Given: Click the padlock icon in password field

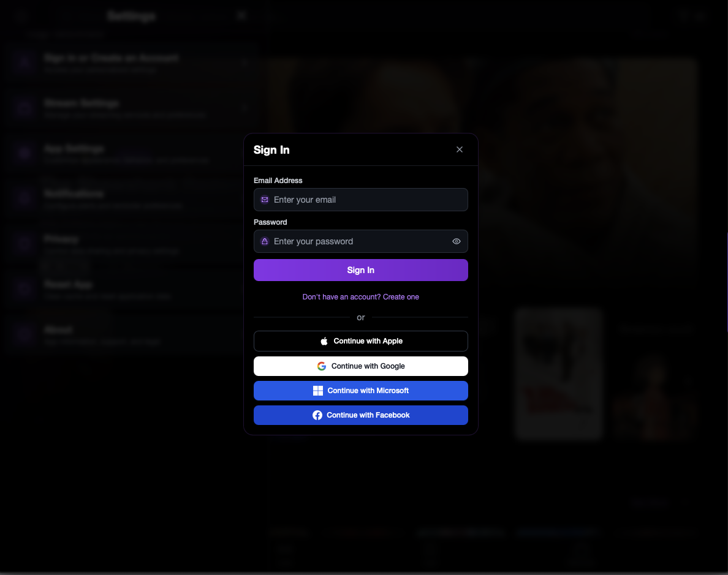Looking at the screenshot, I should click(x=265, y=241).
